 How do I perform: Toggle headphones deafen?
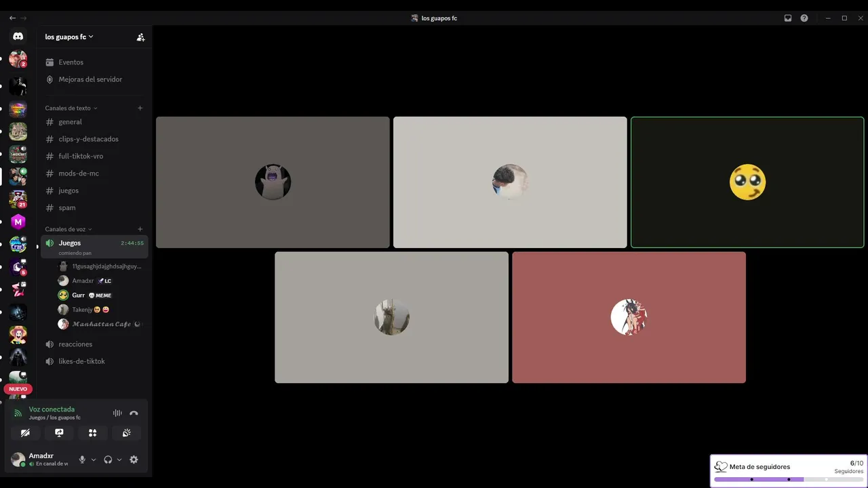click(108, 460)
